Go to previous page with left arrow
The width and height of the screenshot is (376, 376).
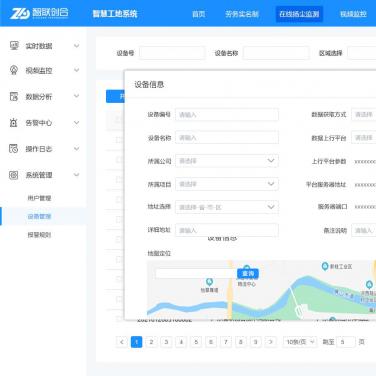pyautogui.click(x=122, y=342)
